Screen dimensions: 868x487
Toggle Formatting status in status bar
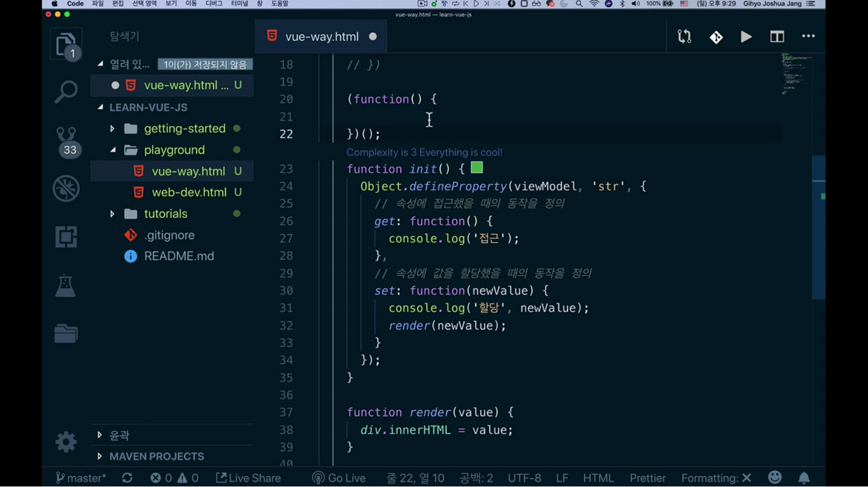pyautogui.click(x=716, y=478)
